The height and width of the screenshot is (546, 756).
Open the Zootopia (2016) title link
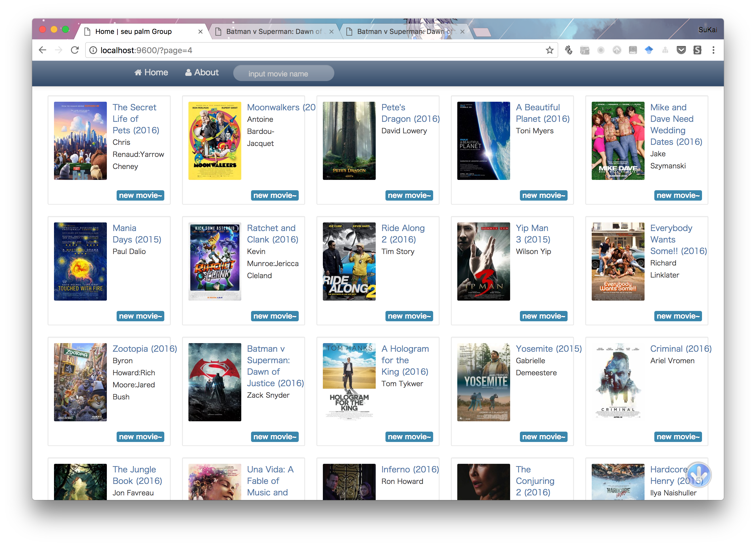click(x=144, y=349)
